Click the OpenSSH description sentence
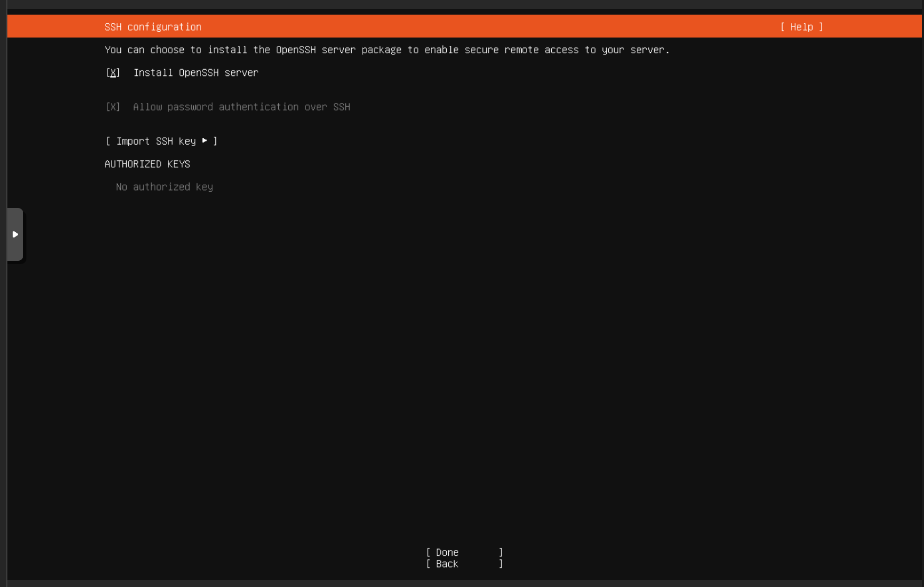The height and width of the screenshot is (587, 924). pos(387,50)
